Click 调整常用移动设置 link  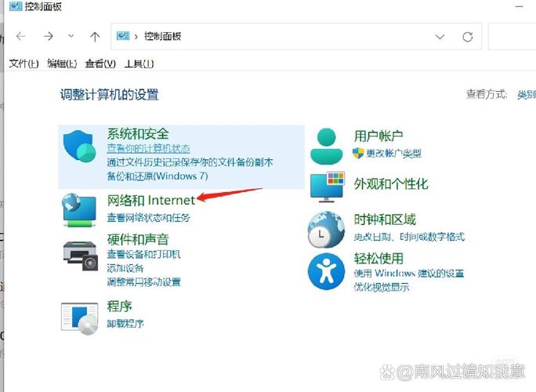[x=143, y=282]
